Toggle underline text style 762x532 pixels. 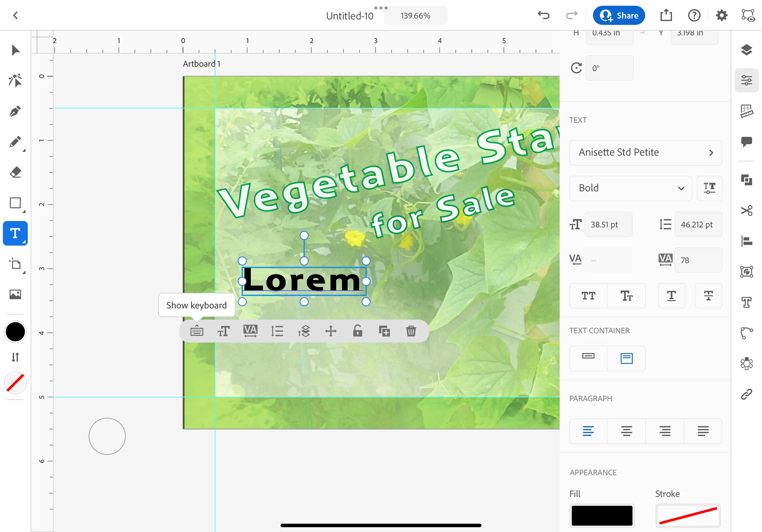pos(671,296)
